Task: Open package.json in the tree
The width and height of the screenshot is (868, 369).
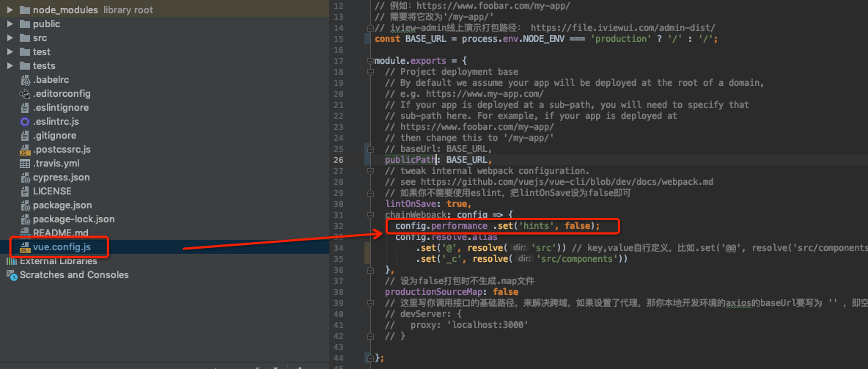Action: click(x=62, y=205)
